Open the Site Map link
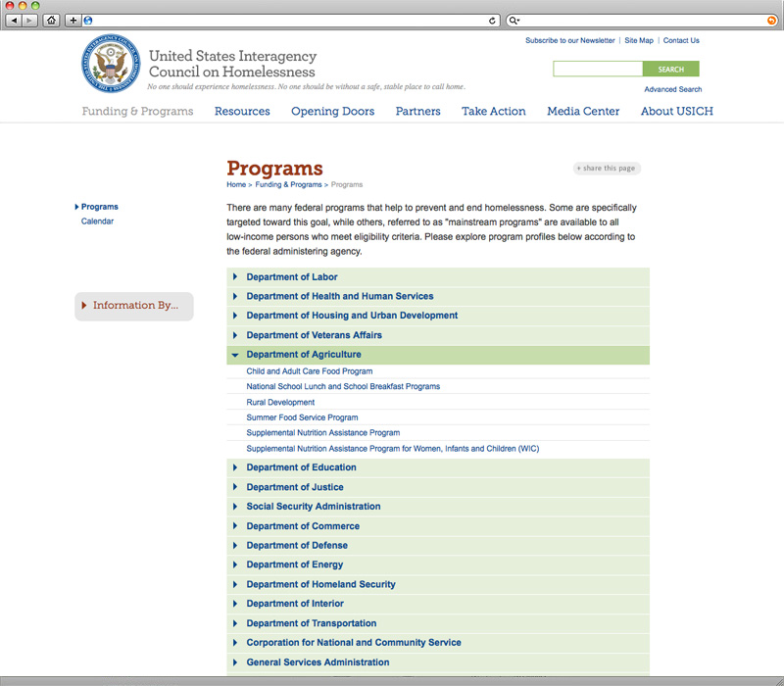 tap(639, 40)
